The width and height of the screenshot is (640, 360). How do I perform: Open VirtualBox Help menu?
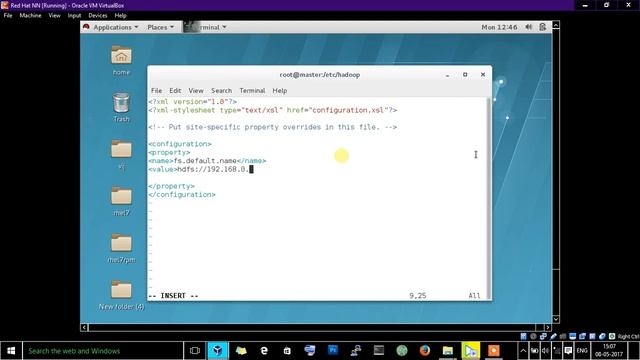120,16
